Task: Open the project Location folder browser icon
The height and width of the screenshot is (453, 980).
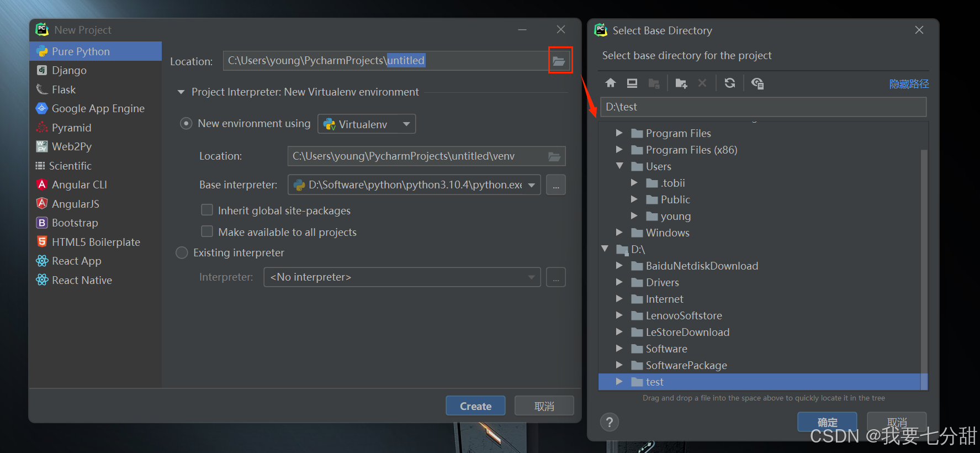Action: tap(559, 61)
